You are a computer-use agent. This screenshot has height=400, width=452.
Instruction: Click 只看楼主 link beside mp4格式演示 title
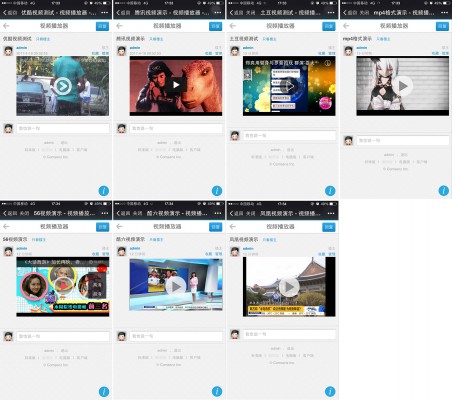coord(383,39)
